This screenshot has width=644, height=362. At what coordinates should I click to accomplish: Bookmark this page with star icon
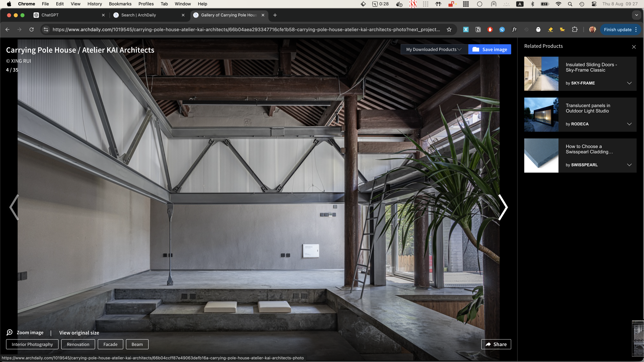coord(449,29)
